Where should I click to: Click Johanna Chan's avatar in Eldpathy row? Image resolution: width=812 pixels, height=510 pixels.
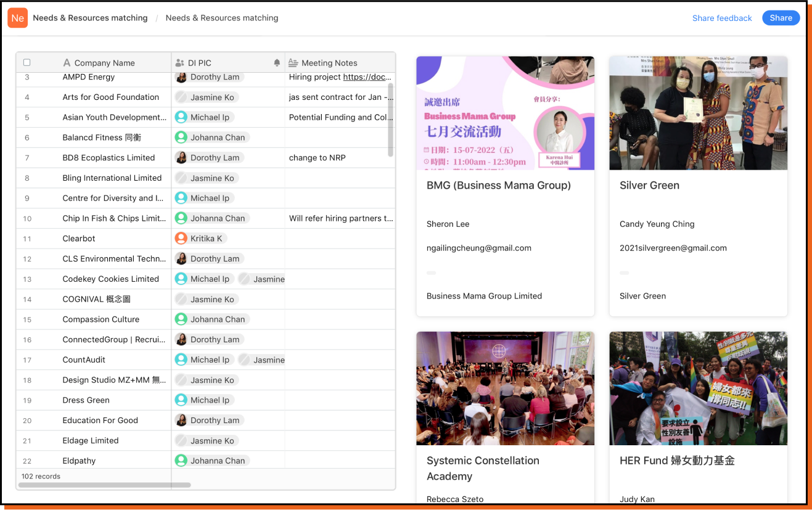(x=181, y=461)
